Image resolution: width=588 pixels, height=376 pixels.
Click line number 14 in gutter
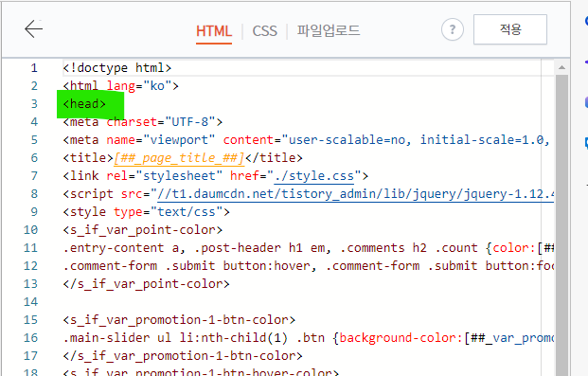click(30, 302)
